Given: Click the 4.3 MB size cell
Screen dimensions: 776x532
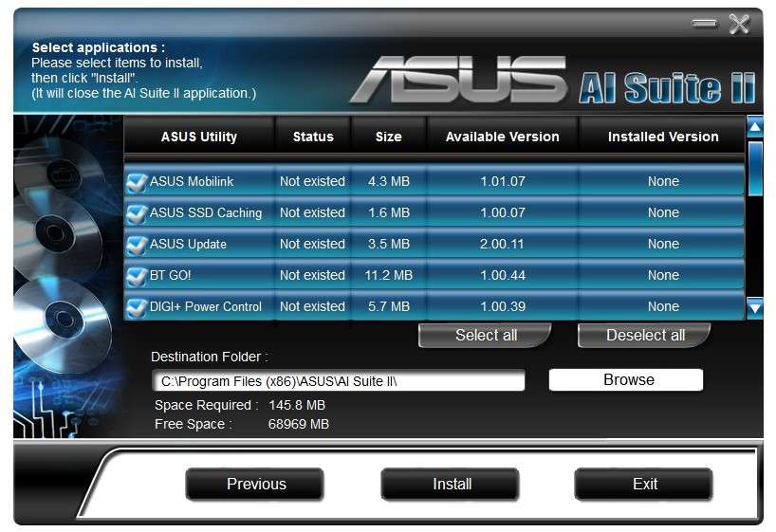Looking at the screenshot, I should tap(389, 182).
